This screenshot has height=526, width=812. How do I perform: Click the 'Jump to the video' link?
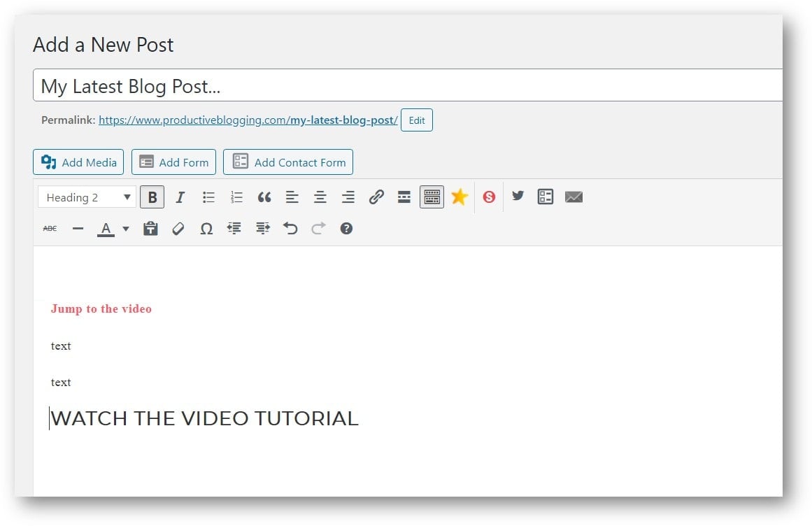point(101,309)
